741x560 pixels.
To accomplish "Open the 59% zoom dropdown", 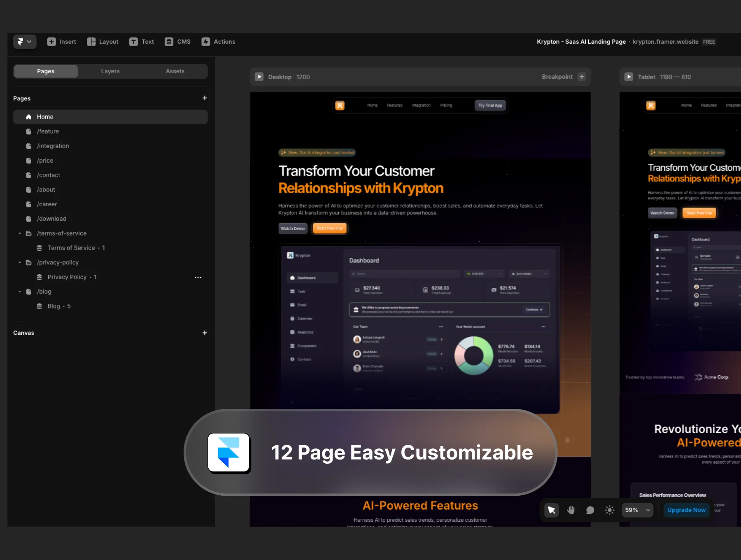I will [x=637, y=510].
